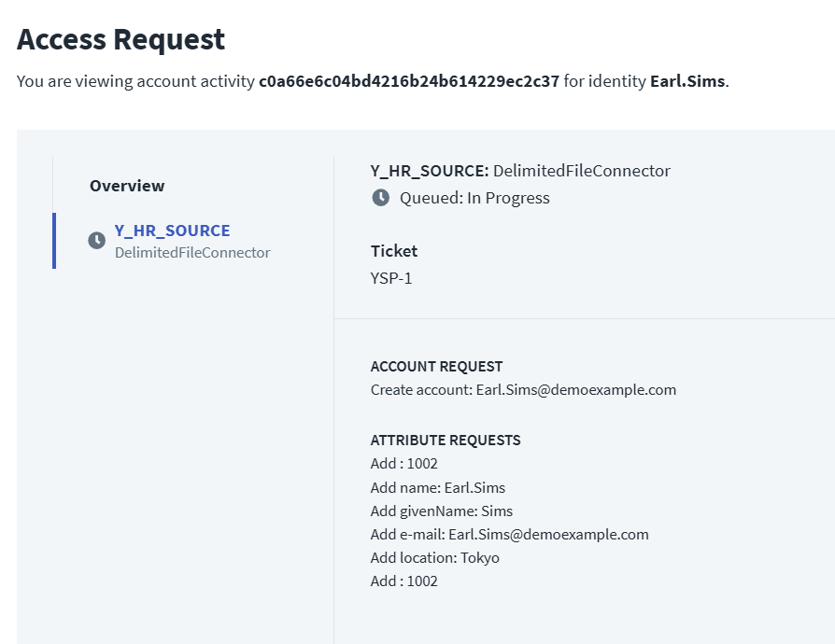Screen dimensions: 835x644
Task: Click the Add e-mail attribute line
Action: coord(509,534)
